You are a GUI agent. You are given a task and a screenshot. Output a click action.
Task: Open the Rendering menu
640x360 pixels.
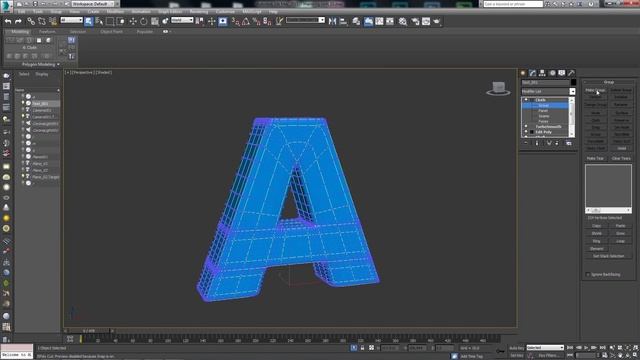tap(199, 12)
